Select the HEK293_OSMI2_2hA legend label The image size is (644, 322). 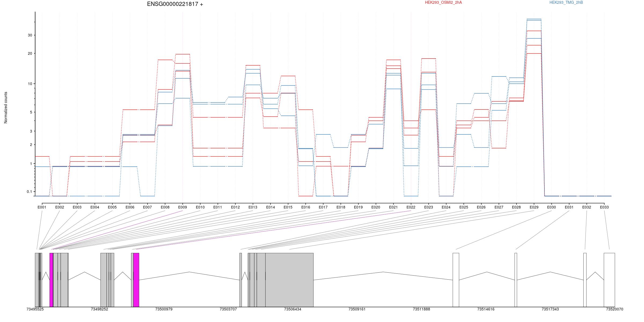[x=443, y=2]
